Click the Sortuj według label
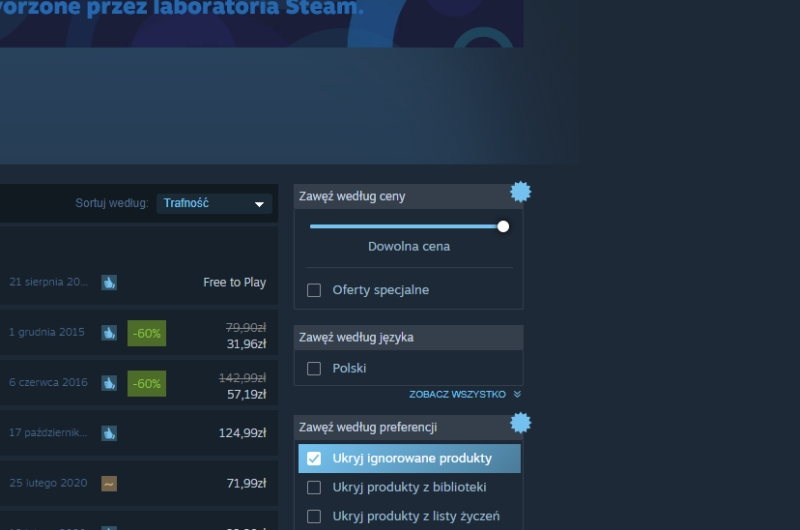Image resolution: width=800 pixels, height=530 pixels. coord(112,203)
